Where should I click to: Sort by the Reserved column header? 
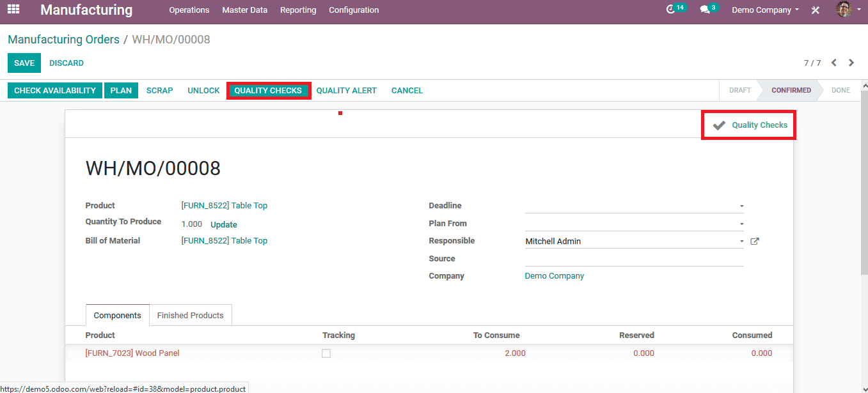click(x=636, y=335)
